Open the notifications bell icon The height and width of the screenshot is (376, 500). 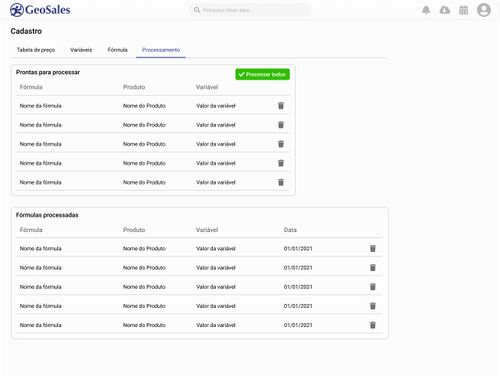[426, 10]
